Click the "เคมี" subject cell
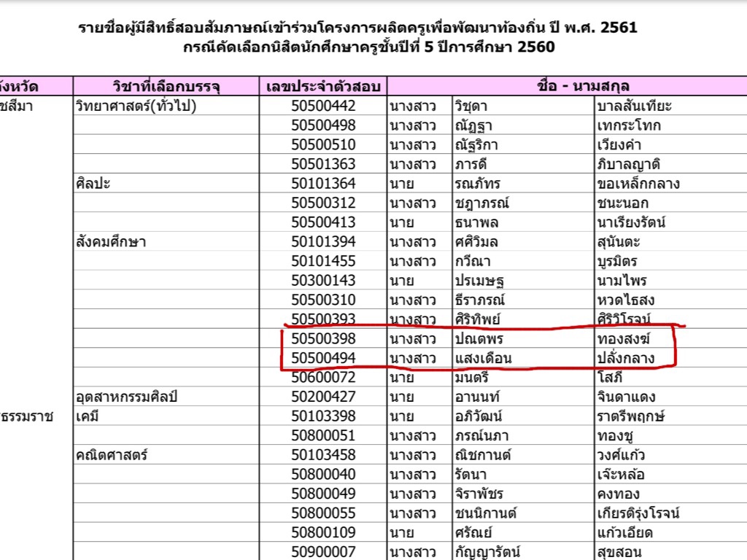Screen dimensions: 747x560 tap(88, 416)
